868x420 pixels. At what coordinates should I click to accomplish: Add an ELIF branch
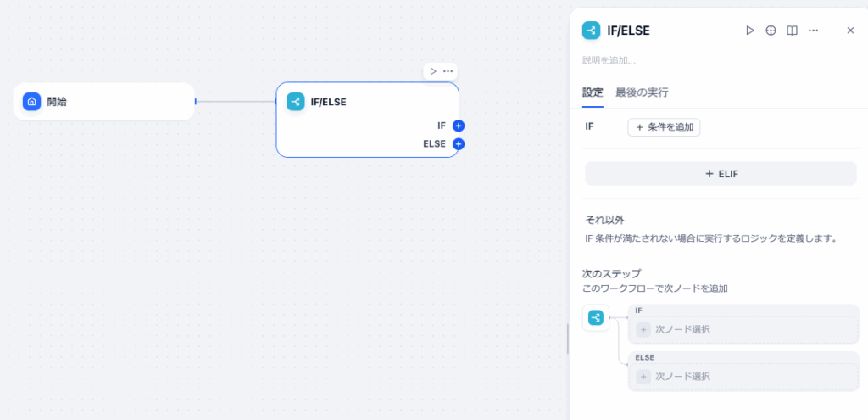721,174
